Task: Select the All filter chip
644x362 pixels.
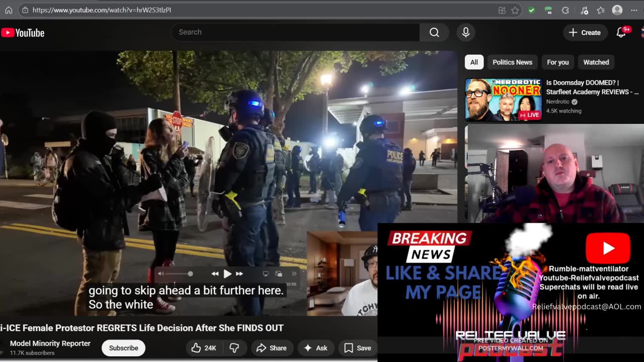Action: coord(474,62)
